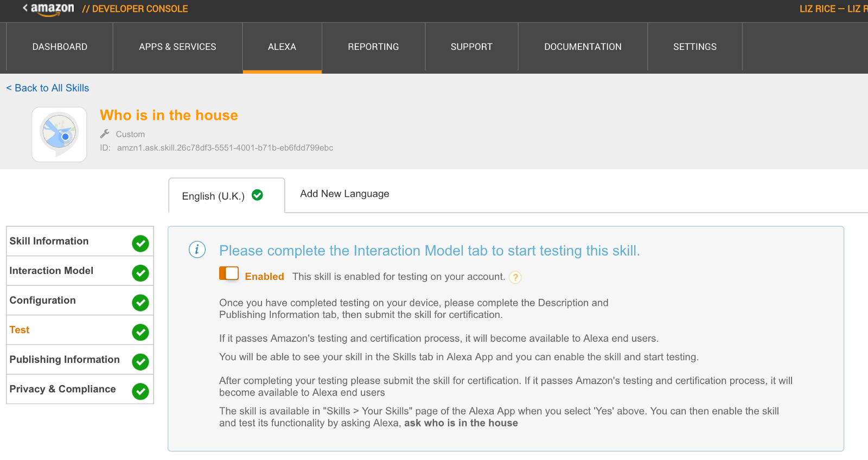The width and height of the screenshot is (868, 460).
Task: Click 'Please complete the Interaction Model tab' heading
Action: point(430,251)
